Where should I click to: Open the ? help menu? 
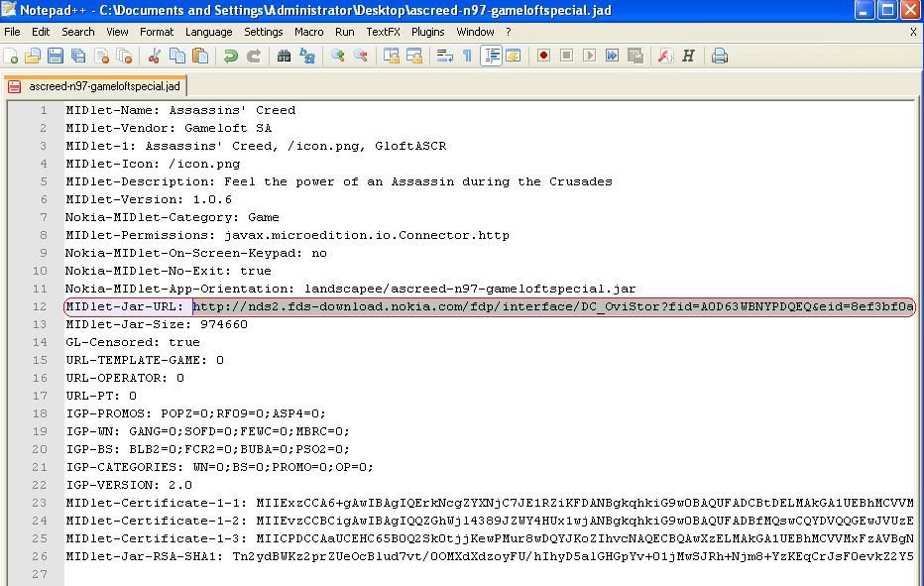tap(508, 32)
